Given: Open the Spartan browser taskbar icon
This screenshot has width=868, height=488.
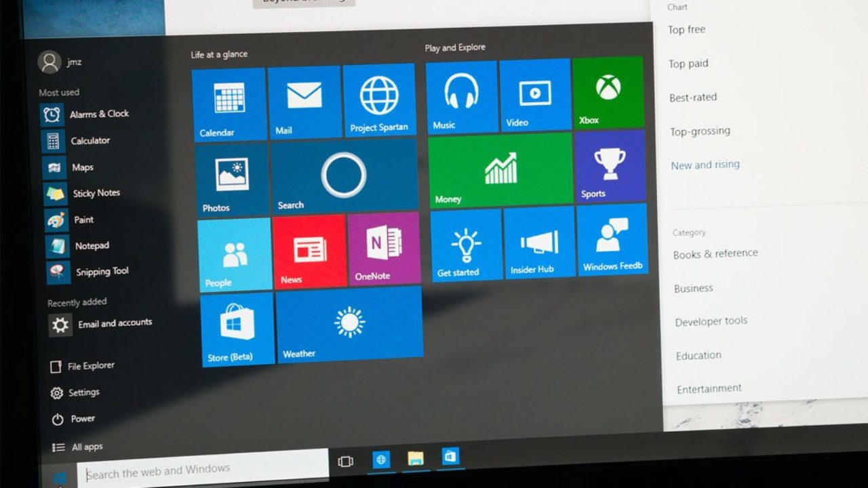Looking at the screenshot, I should click(x=381, y=460).
